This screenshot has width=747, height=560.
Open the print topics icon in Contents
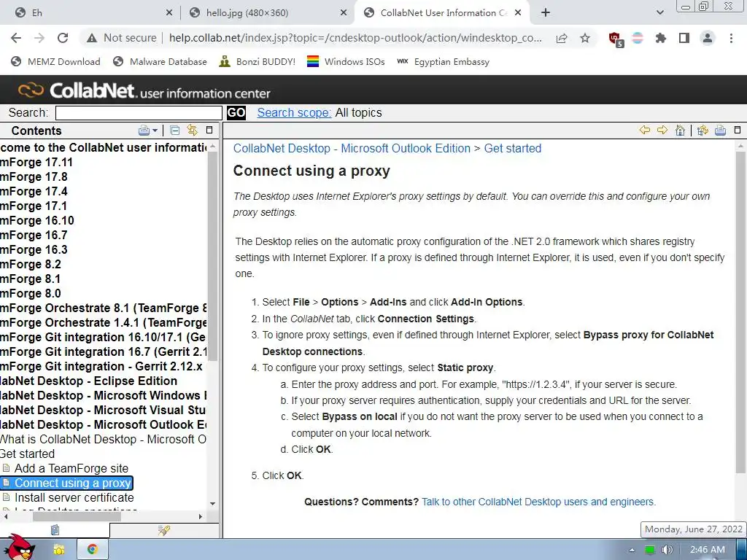tap(144, 131)
